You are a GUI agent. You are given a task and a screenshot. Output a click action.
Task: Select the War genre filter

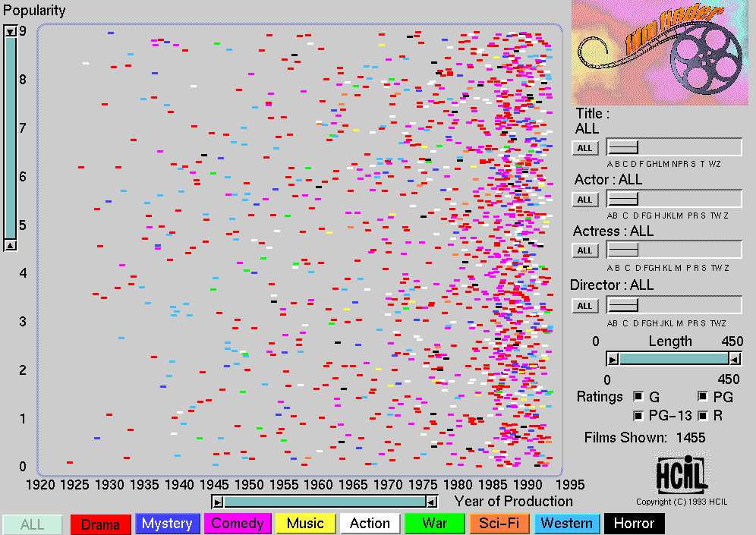click(x=434, y=524)
